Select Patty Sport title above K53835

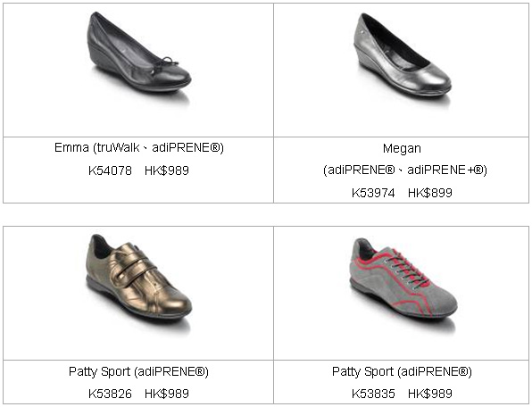pos(402,371)
